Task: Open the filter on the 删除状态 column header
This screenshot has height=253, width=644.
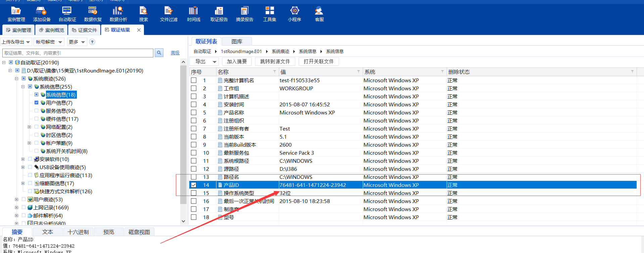Action: (632, 71)
